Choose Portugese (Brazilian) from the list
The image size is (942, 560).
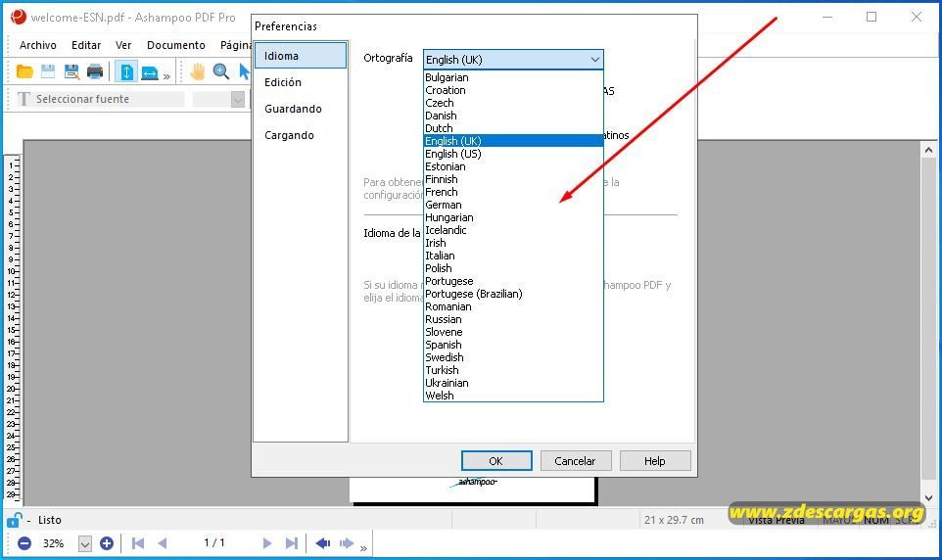pyautogui.click(x=513, y=294)
